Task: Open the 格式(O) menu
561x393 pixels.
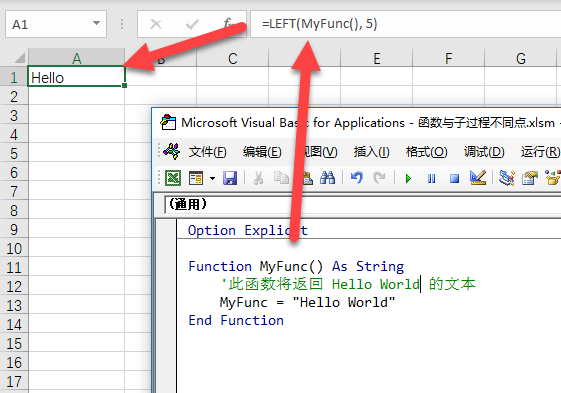Action: tap(426, 152)
